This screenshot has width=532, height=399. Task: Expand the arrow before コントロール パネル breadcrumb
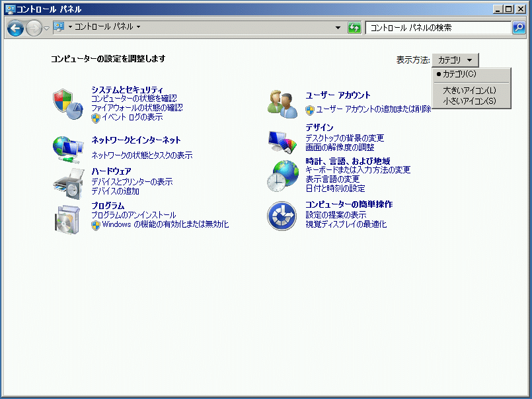pos(70,26)
